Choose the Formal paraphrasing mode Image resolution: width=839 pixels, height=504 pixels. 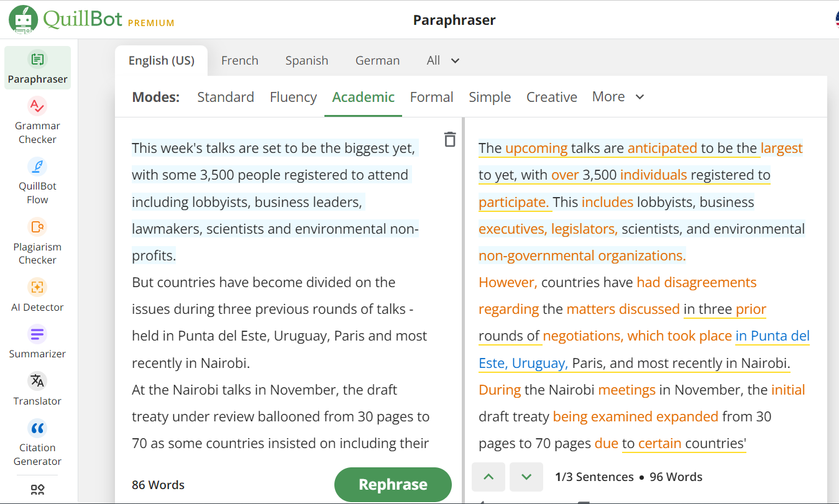431,97
